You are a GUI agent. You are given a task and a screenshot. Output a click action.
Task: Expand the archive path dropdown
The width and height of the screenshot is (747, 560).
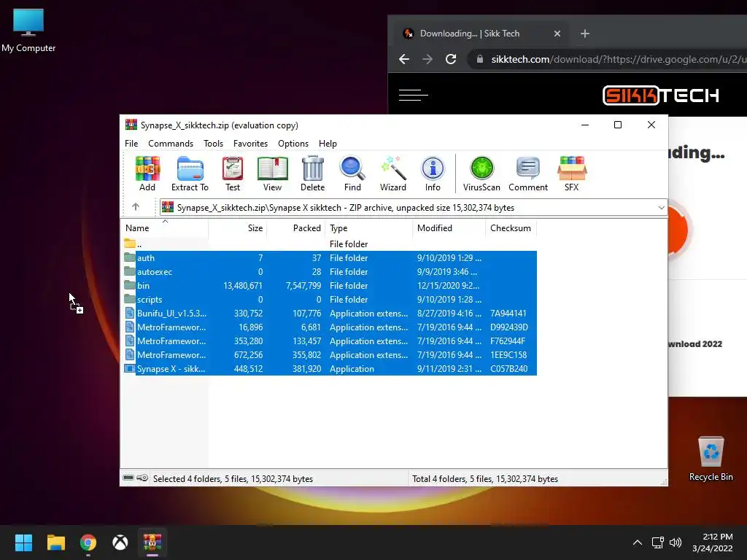pyautogui.click(x=661, y=208)
